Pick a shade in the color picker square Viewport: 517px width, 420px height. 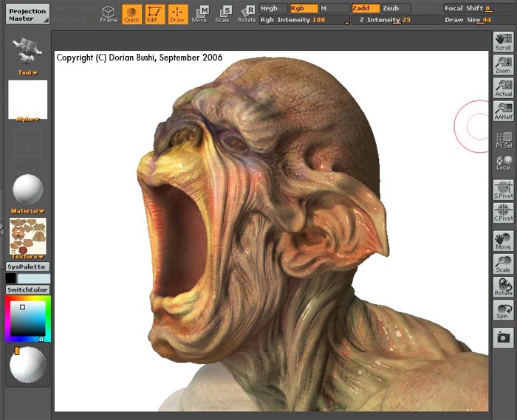tap(28, 318)
